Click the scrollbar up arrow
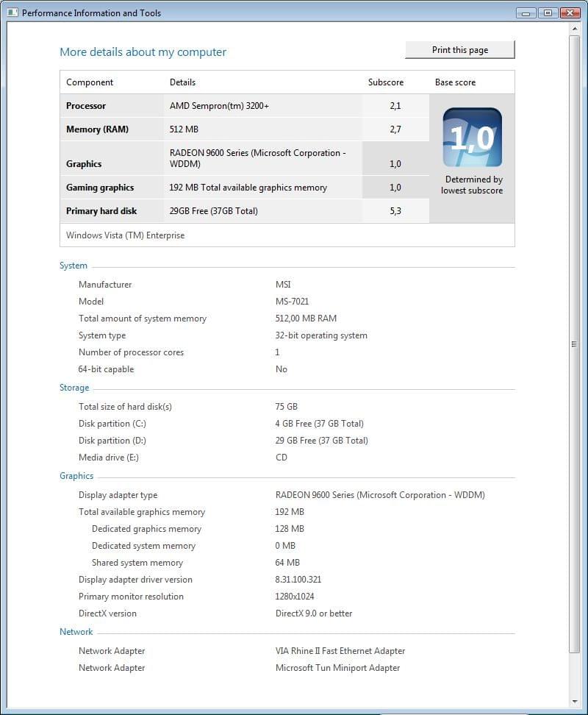Image resolution: width=588 pixels, height=715 pixels. 575,29
